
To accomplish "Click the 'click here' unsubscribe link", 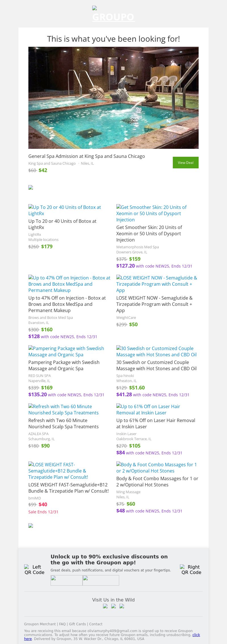I will click(x=196, y=635).
